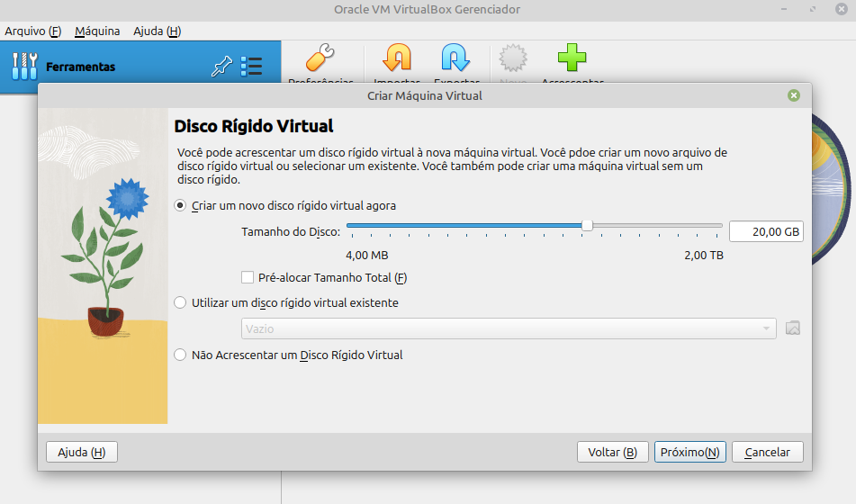Open the Ajuda menu in the menu bar
The width and height of the screenshot is (856, 504).
(157, 31)
